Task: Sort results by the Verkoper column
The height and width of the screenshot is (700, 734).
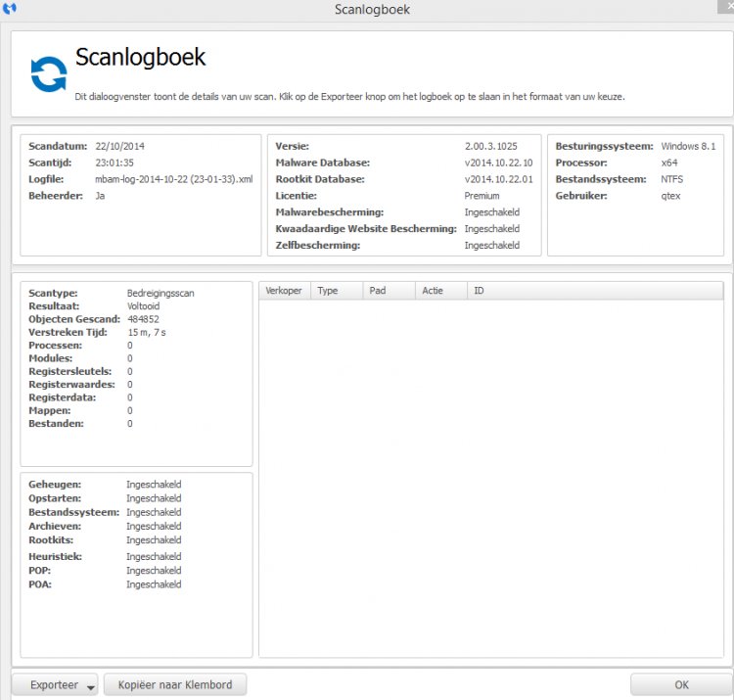Action: click(284, 291)
